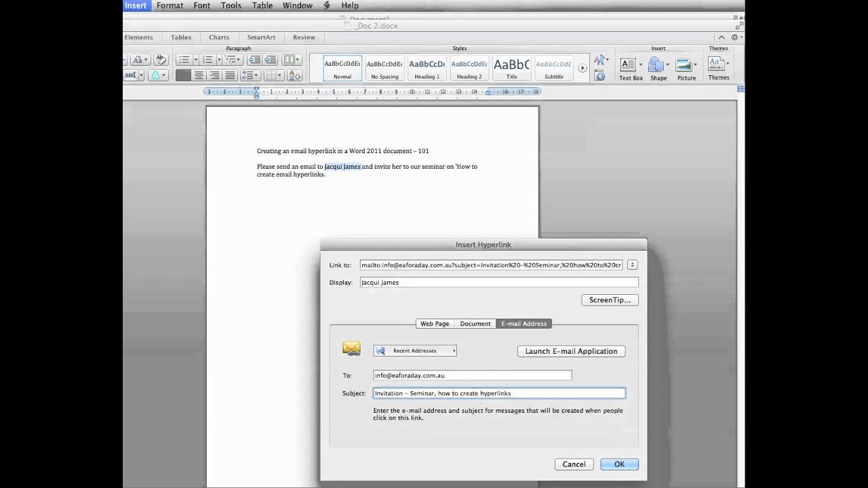Screen dimensions: 868x488
Task: Open the Recent Addresses dropdown
Action: tap(415, 350)
